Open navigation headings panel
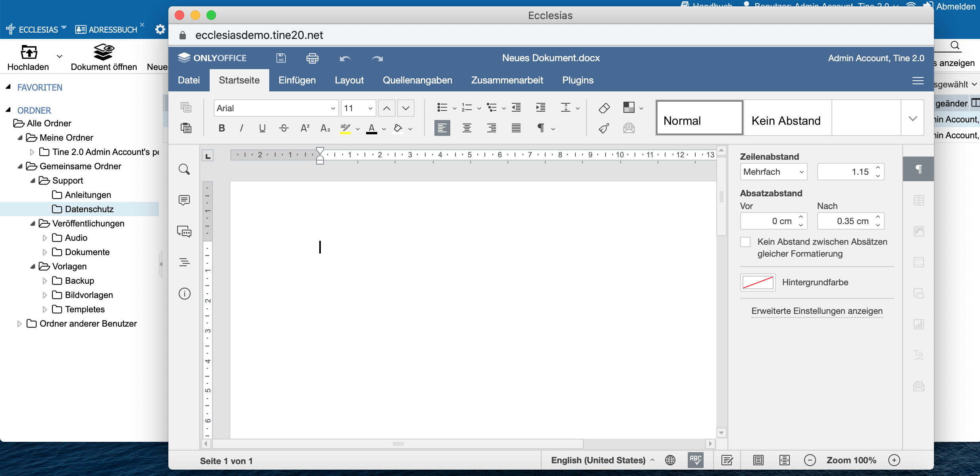 pos(184,262)
